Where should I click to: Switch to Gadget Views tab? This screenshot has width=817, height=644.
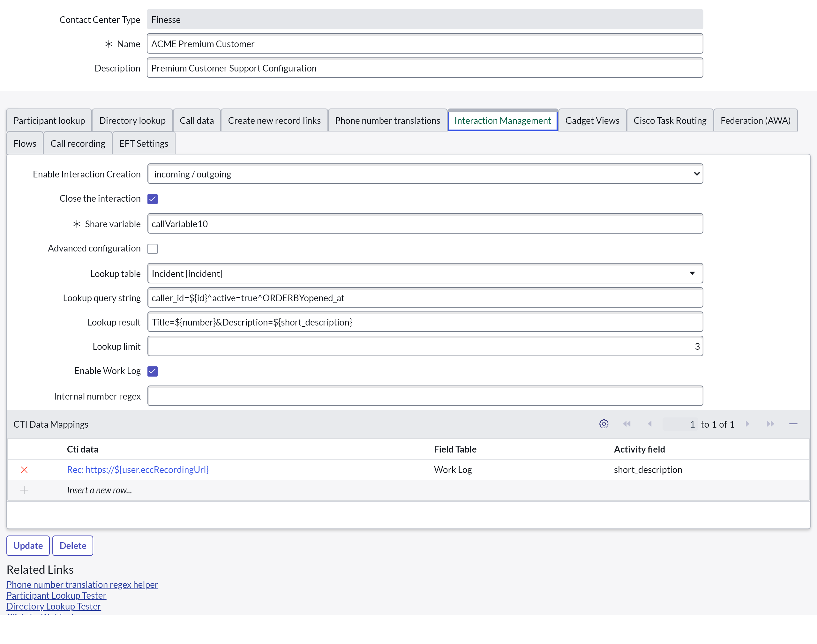pyautogui.click(x=592, y=120)
